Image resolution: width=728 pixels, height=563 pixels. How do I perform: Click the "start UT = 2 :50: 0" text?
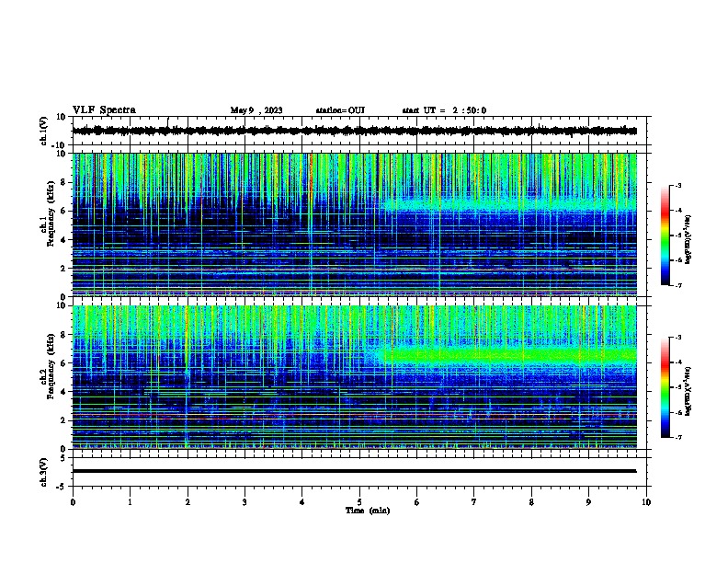pyautogui.click(x=444, y=110)
